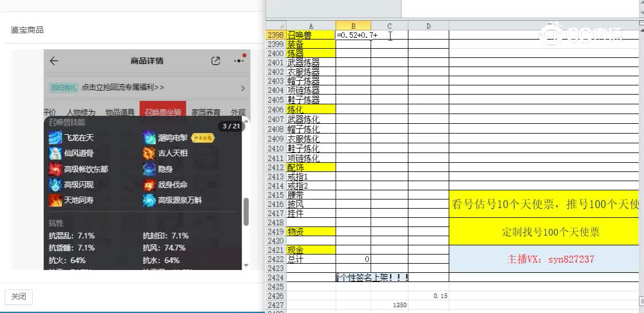Switch to the 物品道具 tab
The width and height of the screenshot is (644, 313).
tap(120, 112)
